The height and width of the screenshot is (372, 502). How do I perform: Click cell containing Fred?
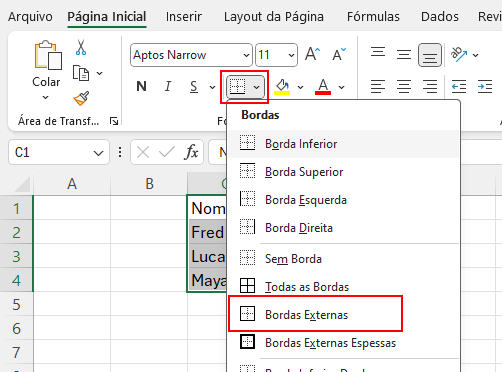[x=207, y=232]
